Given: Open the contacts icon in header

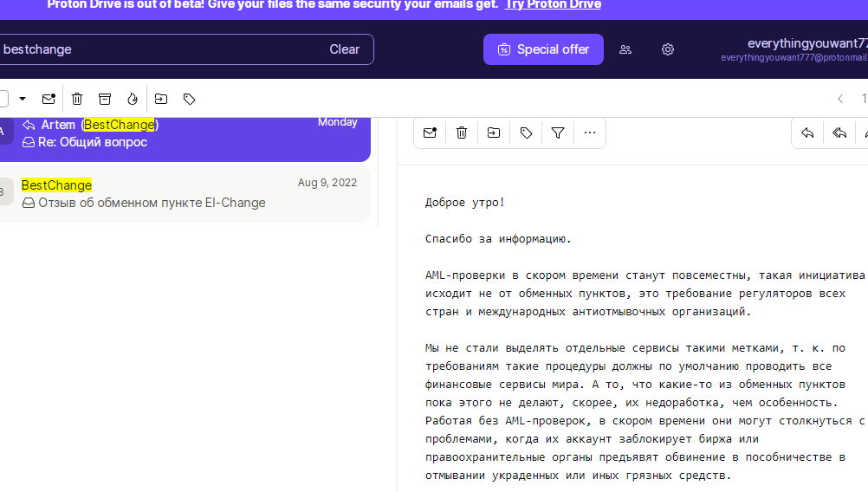Looking at the screenshot, I should tap(625, 49).
